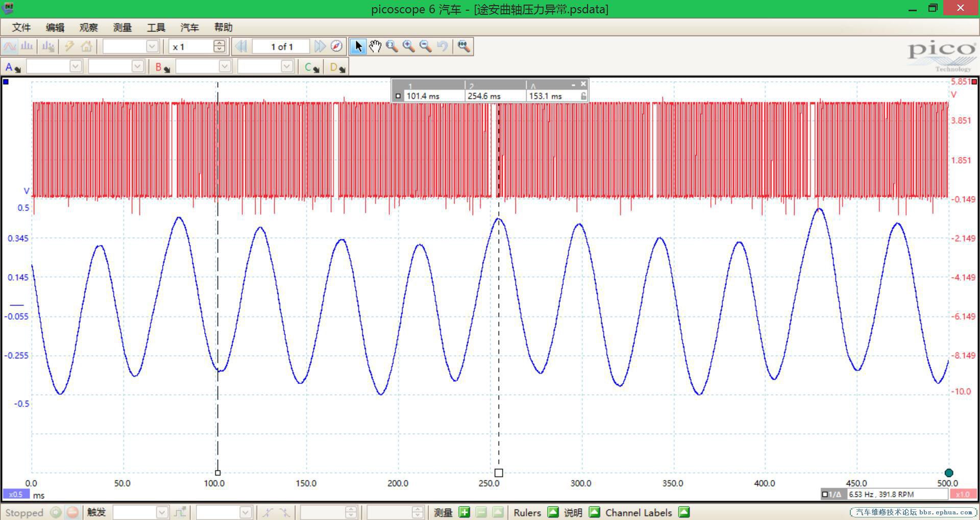The width and height of the screenshot is (980, 520).
Task: Open Channel A options button
Action: point(12,67)
